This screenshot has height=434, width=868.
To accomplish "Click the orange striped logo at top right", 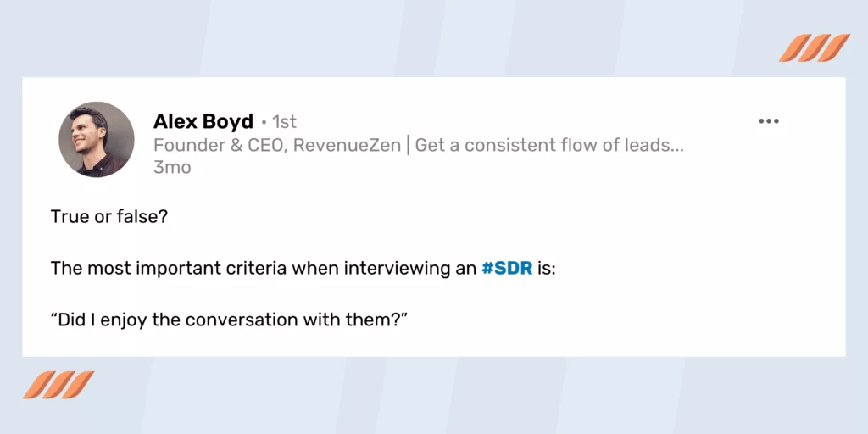I will coord(815,48).
